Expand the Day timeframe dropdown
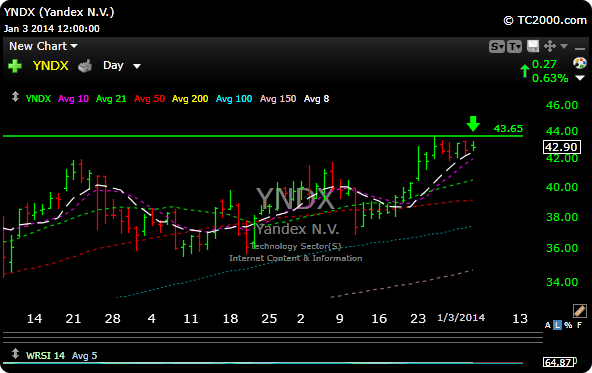 122,66
